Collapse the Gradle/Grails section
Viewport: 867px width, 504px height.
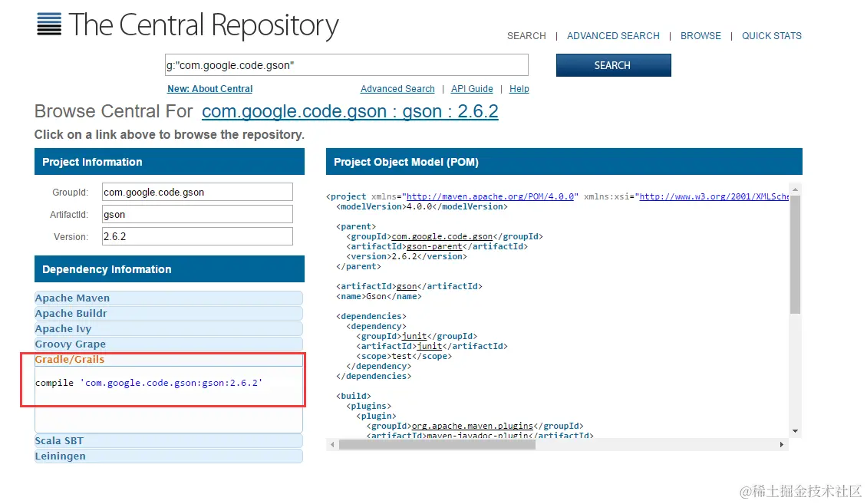click(169, 360)
